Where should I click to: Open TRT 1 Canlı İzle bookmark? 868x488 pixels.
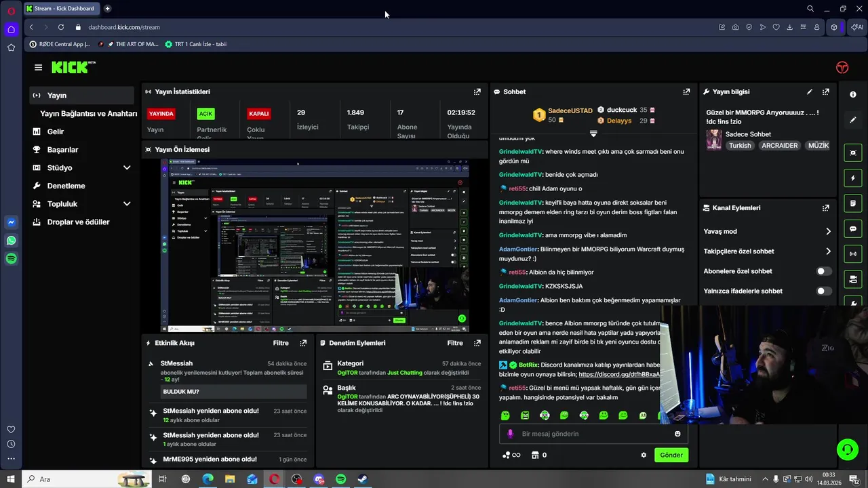[x=195, y=44]
